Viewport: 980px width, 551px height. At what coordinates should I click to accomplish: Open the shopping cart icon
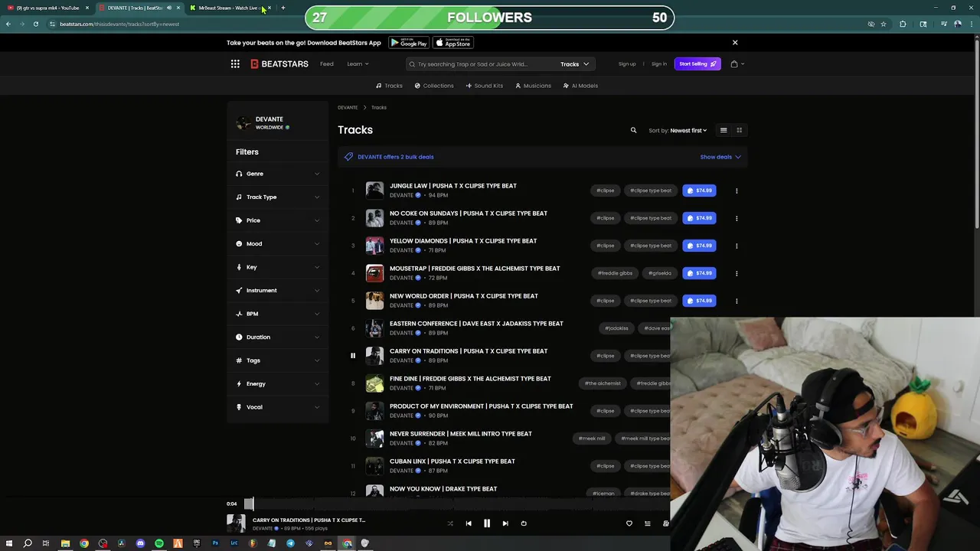[x=734, y=64]
